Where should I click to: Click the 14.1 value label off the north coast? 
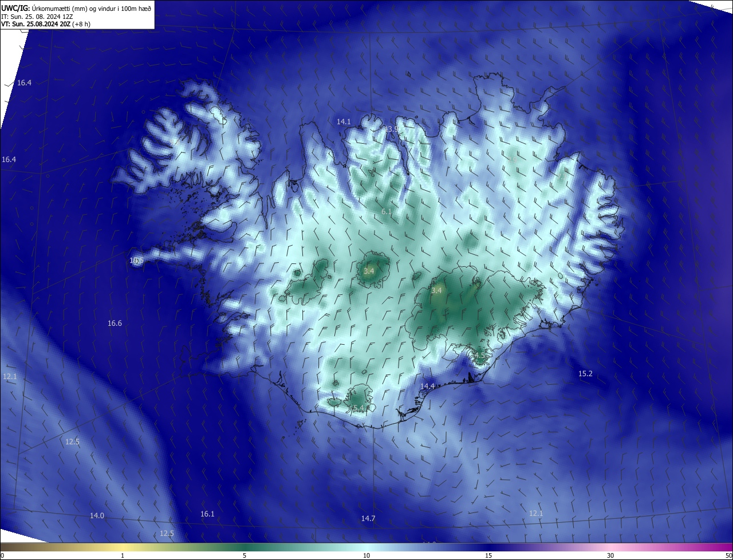click(344, 122)
